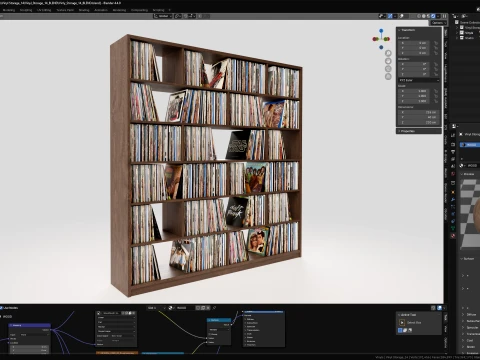Click the pan (hand) navigation gizmo button
480x360 pixels.
(x=388, y=61)
